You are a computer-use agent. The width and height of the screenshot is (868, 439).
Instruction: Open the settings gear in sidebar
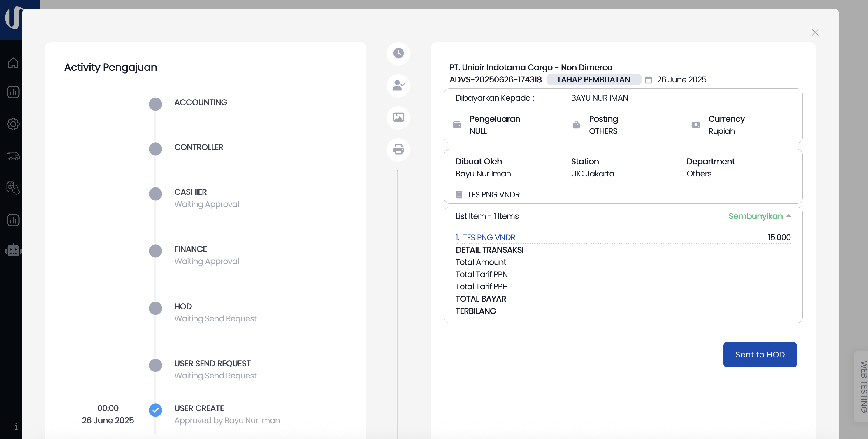(x=13, y=124)
